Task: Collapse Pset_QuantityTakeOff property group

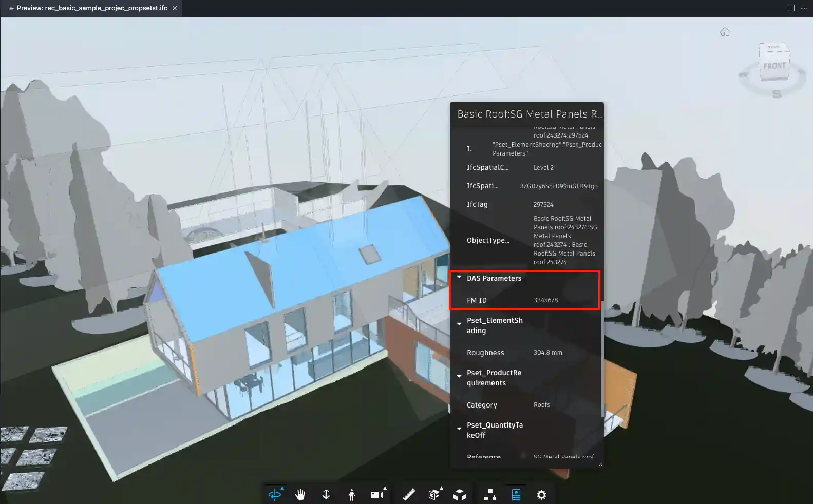Action: point(459,429)
